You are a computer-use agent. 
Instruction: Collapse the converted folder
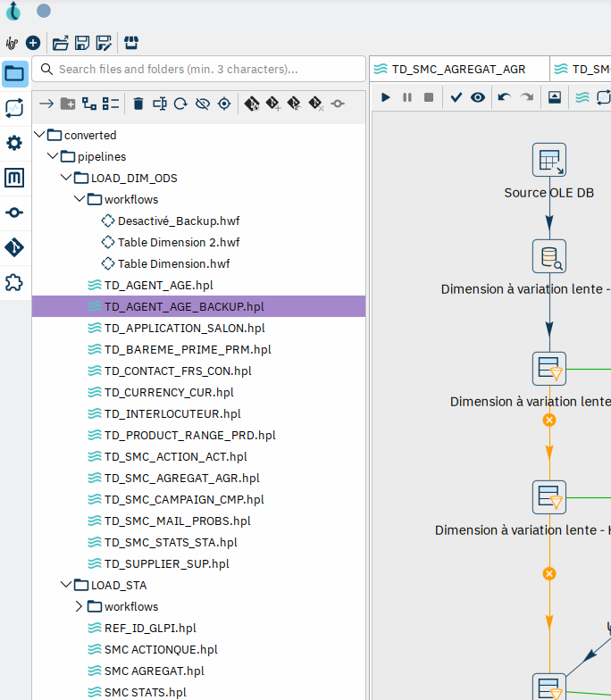[x=39, y=134]
